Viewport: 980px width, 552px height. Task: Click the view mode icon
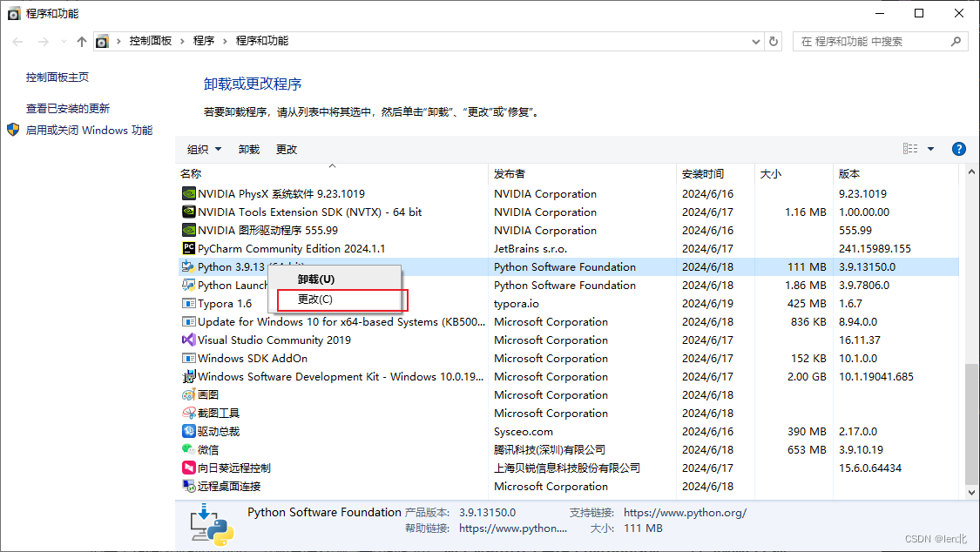(x=910, y=149)
